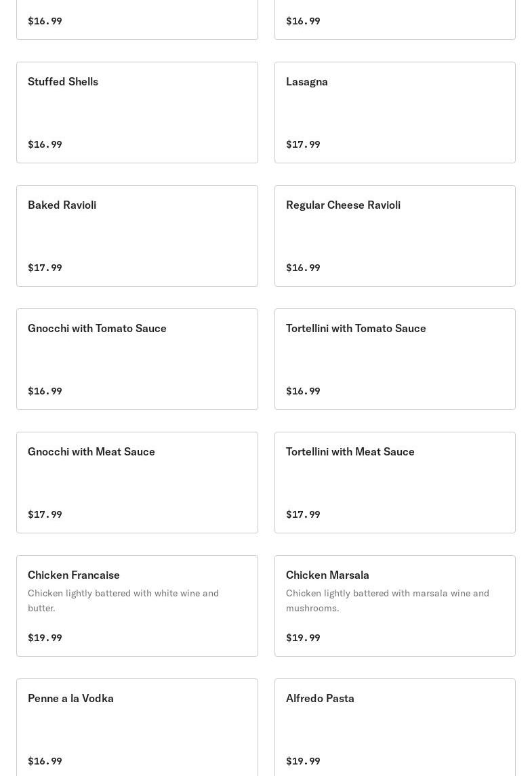Select the Lasagna menu card
Viewport: 532px width, 776px height.
click(x=394, y=113)
